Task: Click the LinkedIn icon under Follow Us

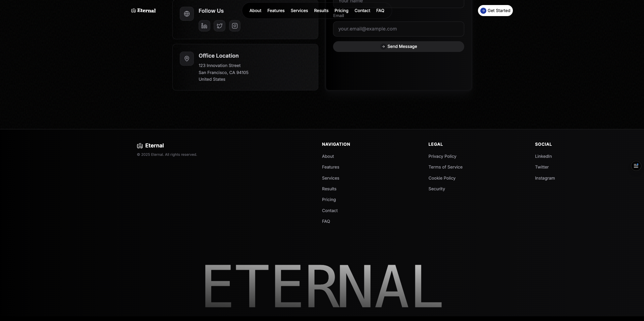Action: pos(204,26)
